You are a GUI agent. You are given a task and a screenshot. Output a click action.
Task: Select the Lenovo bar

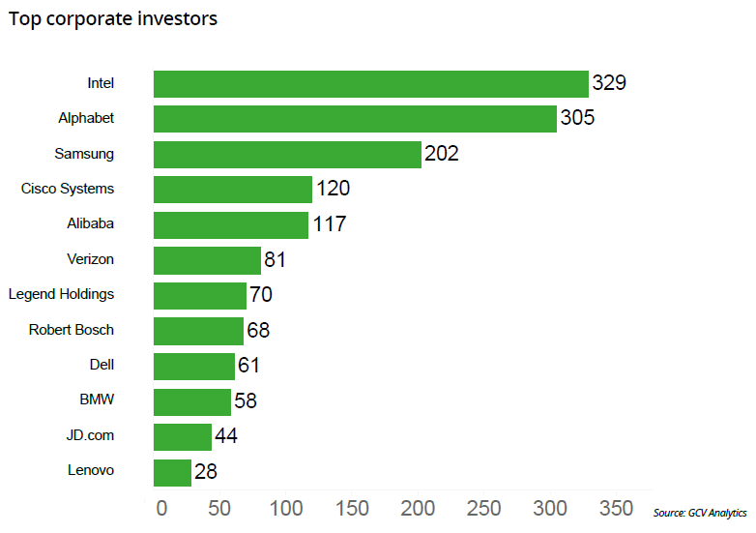(172, 472)
